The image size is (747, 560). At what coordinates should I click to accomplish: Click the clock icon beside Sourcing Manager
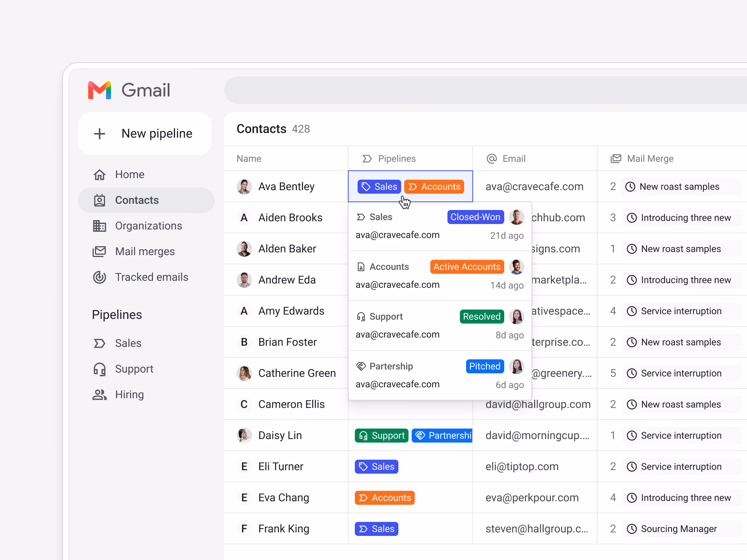point(632,529)
